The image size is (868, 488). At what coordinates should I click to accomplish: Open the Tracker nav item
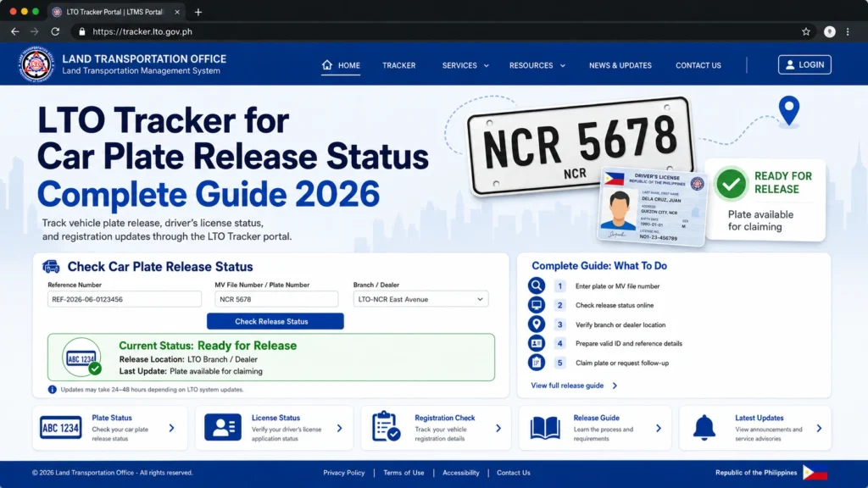coord(398,65)
